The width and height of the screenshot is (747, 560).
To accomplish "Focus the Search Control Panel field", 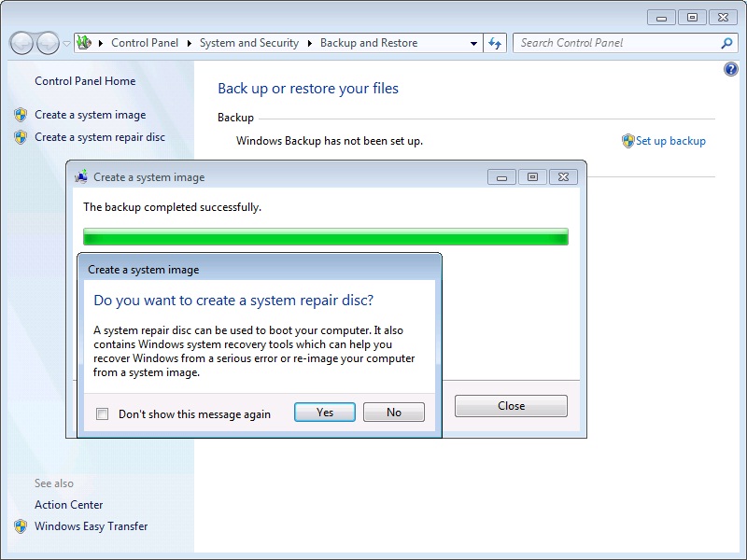I will [x=616, y=43].
